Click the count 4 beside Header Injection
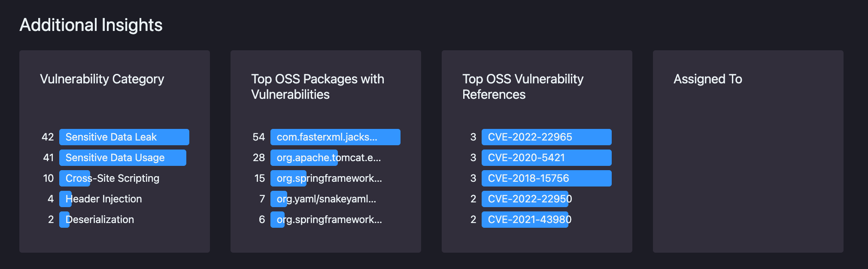 [51, 199]
